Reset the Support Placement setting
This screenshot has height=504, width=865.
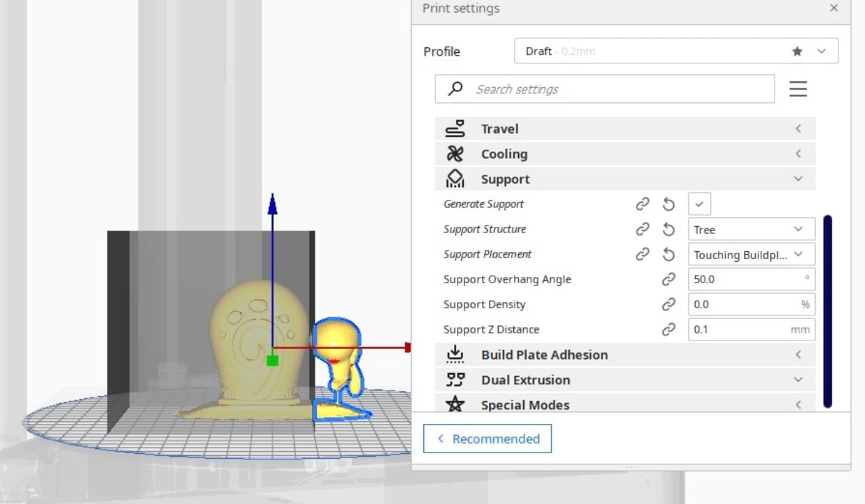click(x=669, y=254)
